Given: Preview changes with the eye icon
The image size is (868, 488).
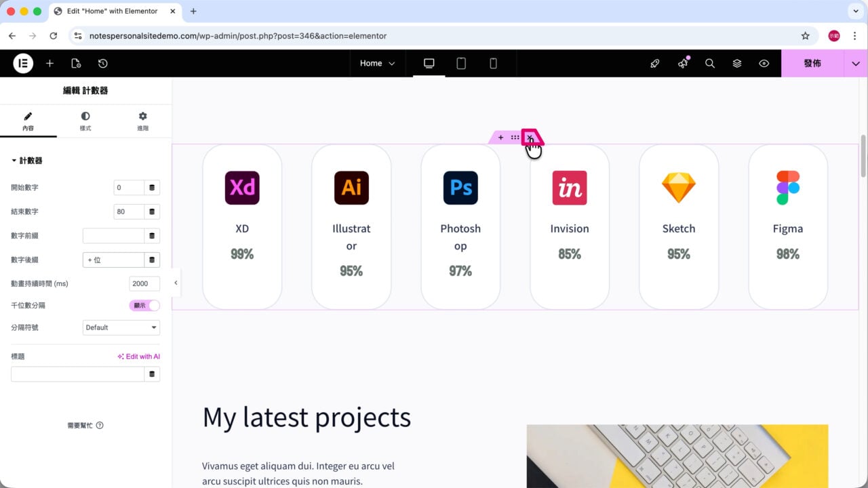Looking at the screenshot, I should coord(764,63).
